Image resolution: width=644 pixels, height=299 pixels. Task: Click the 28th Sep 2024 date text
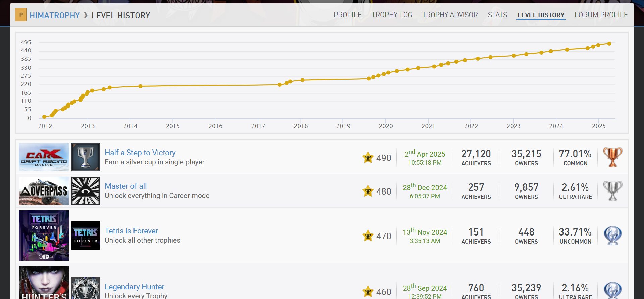point(425,288)
